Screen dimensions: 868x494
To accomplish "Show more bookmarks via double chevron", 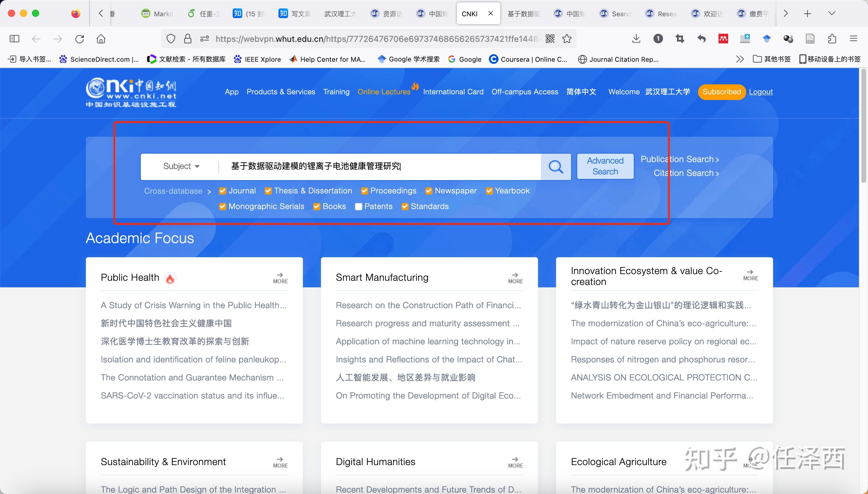I will click(x=740, y=59).
